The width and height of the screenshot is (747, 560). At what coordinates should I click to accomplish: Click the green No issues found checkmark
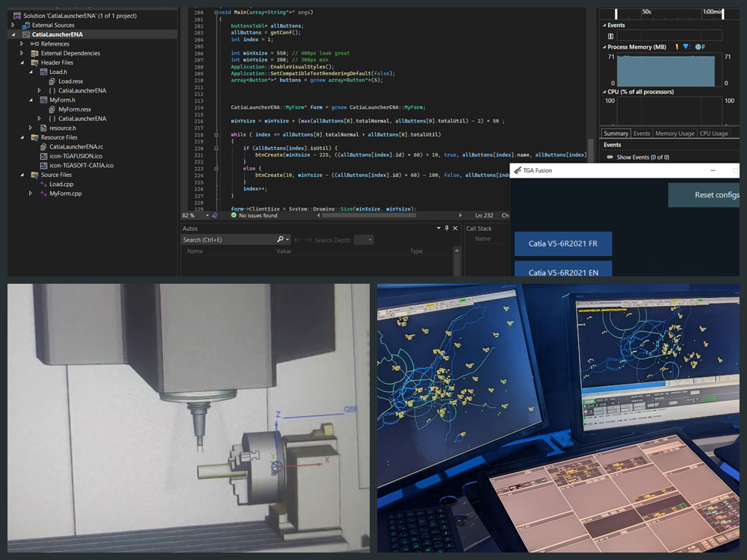click(x=234, y=215)
